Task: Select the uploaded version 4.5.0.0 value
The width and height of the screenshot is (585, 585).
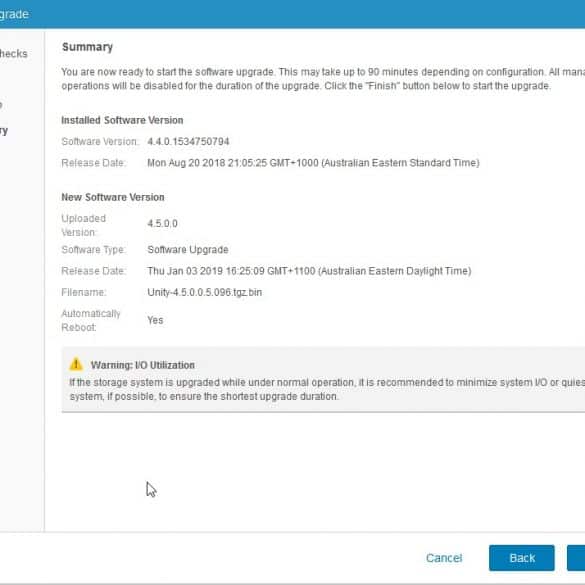Action: point(162,223)
